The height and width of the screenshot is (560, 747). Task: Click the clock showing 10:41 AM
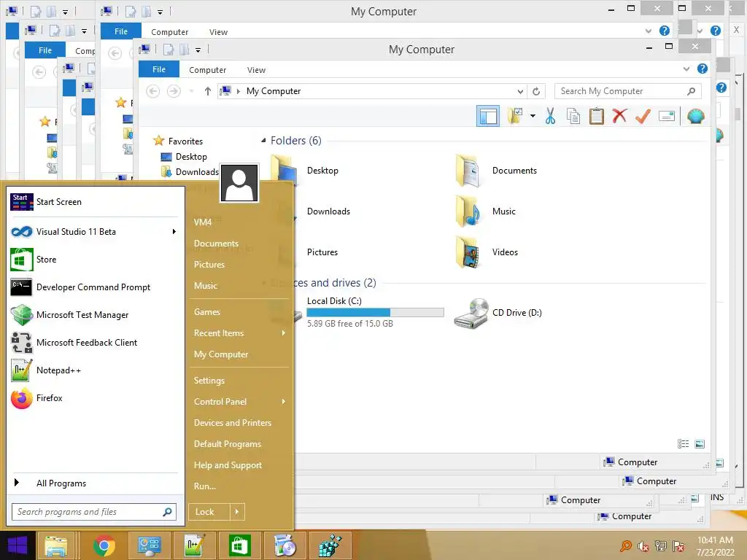pos(715,540)
